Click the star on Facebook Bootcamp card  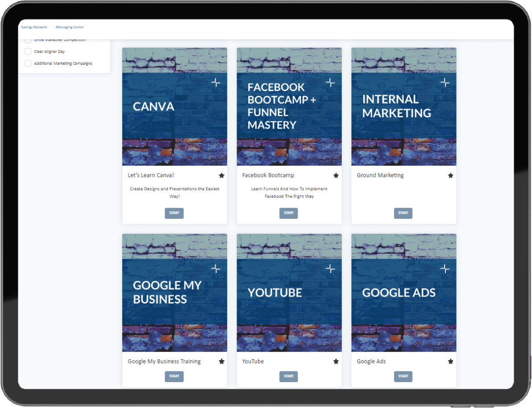[336, 175]
